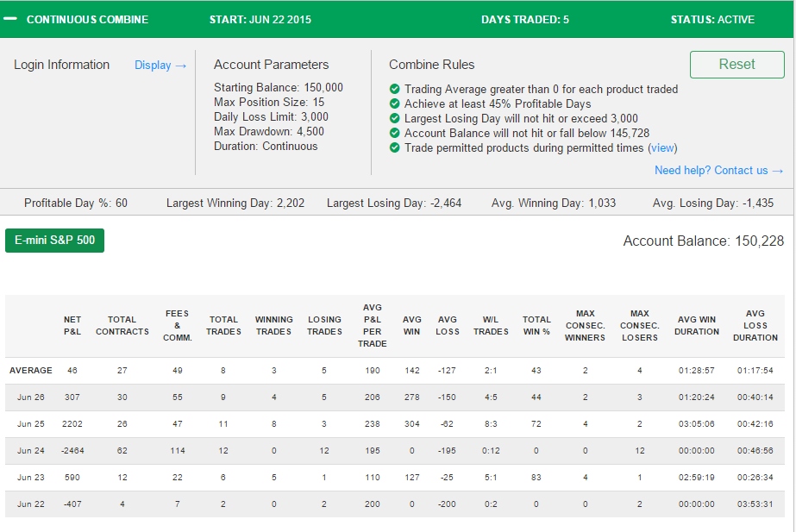The height and width of the screenshot is (532, 796).
Task: Click the AVG P&L PER TRADE header
Action: pyautogui.click(x=372, y=326)
